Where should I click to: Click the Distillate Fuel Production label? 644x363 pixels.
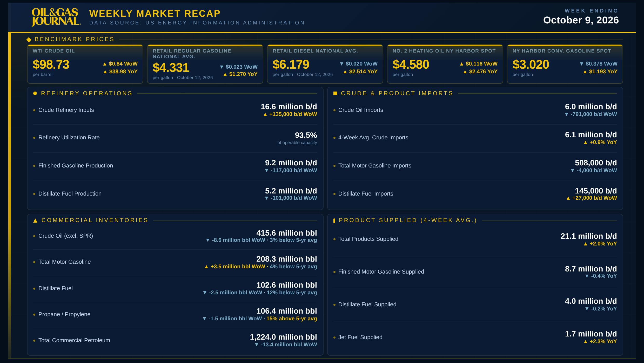coord(70,194)
